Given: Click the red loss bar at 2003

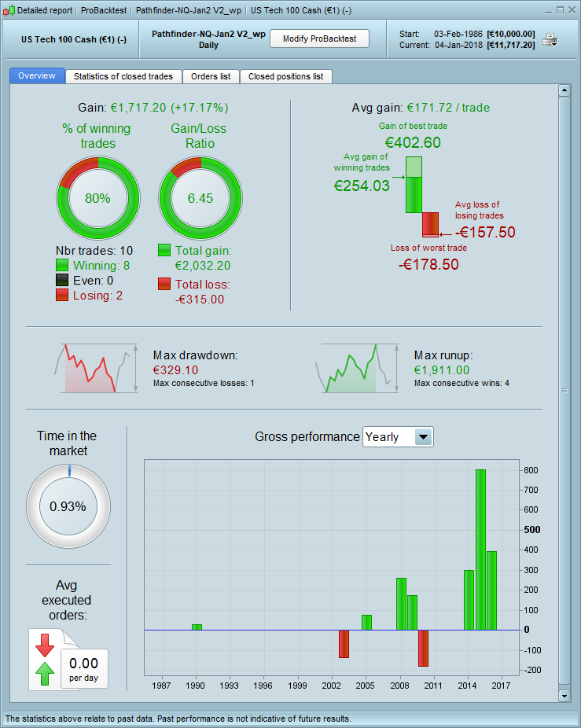Looking at the screenshot, I should point(344,644).
